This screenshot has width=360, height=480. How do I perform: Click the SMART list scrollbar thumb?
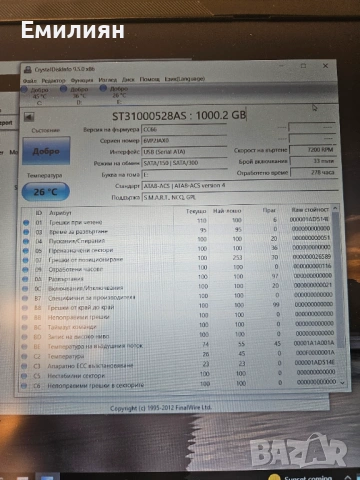coord(337,280)
